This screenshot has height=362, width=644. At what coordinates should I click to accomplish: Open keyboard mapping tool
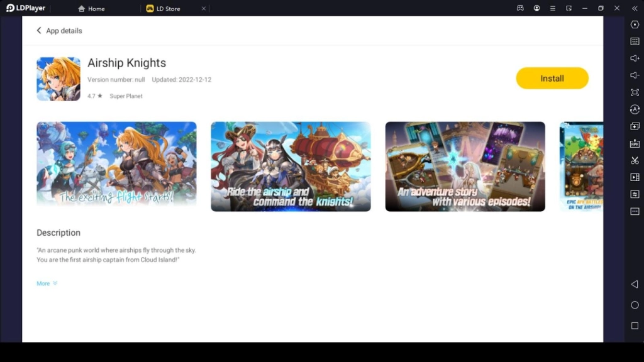pyautogui.click(x=635, y=41)
